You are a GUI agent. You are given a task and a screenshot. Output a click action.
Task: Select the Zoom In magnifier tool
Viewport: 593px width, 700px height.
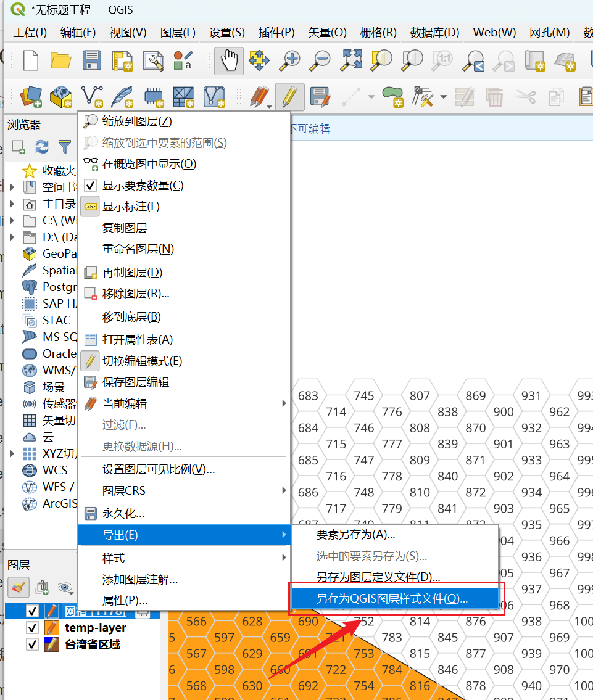(x=290, y=60)
